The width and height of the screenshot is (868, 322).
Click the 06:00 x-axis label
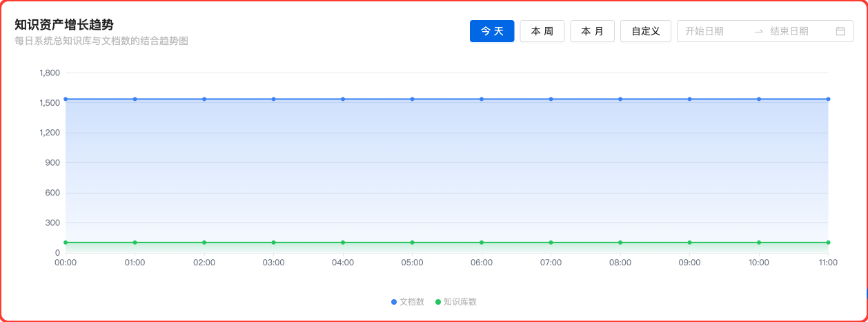point(482,263)
